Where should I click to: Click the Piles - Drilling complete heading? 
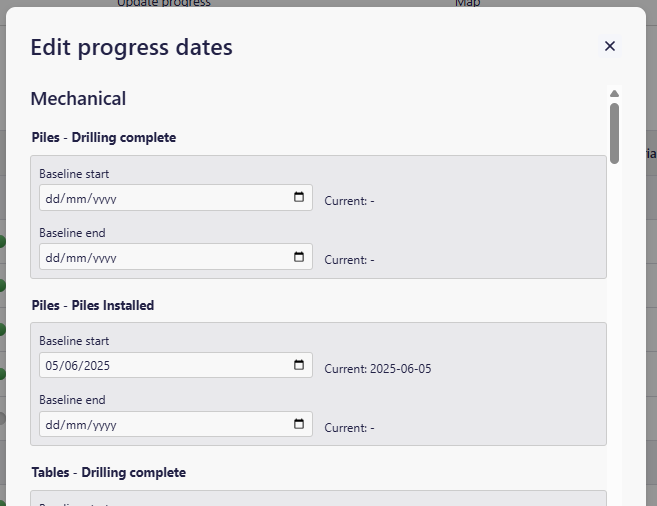coord(104,138)
